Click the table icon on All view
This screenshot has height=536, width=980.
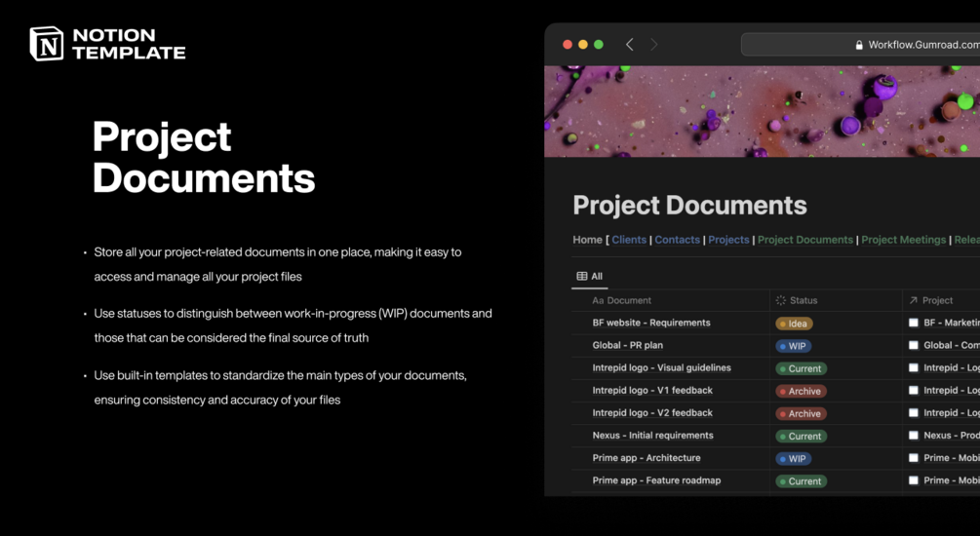[x=582, y=276]
